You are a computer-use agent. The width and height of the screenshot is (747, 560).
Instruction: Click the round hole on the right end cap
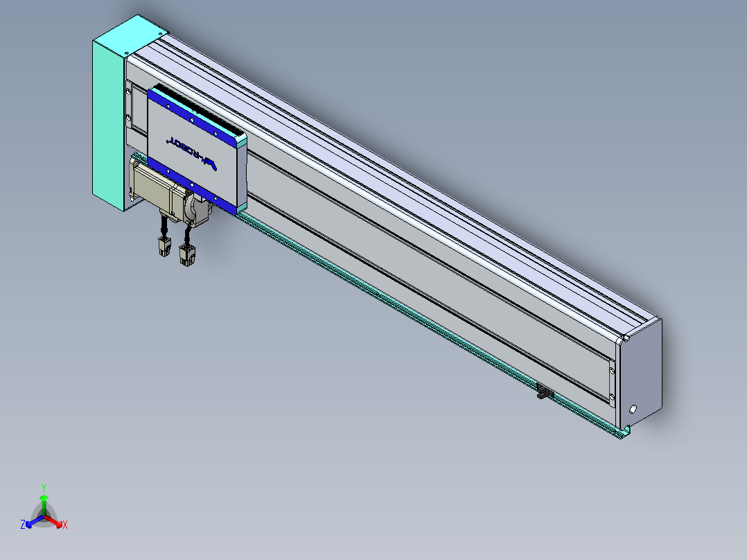[631, 409]
